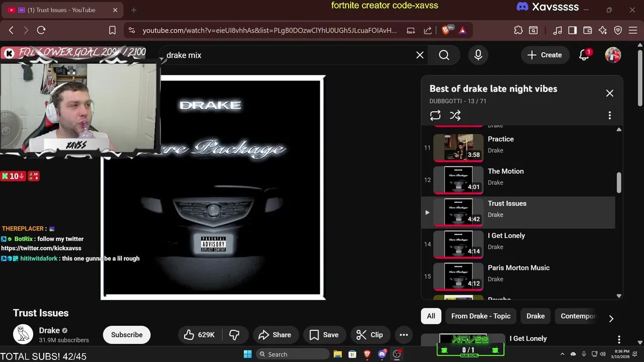The height and width of the screenshot is (362, 644).
Task: Open the YouTube account avatar menu
Action: click(x=613, y=55)
